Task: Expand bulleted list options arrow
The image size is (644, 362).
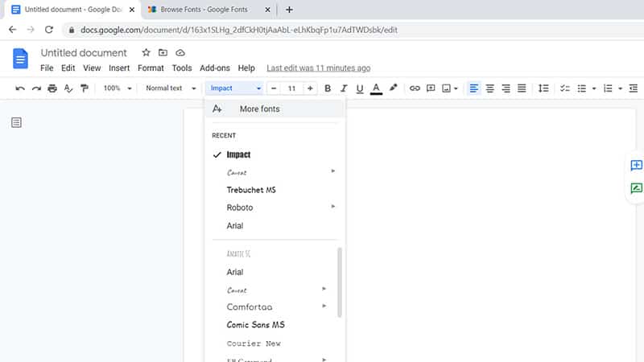Action: coord(594,88)
